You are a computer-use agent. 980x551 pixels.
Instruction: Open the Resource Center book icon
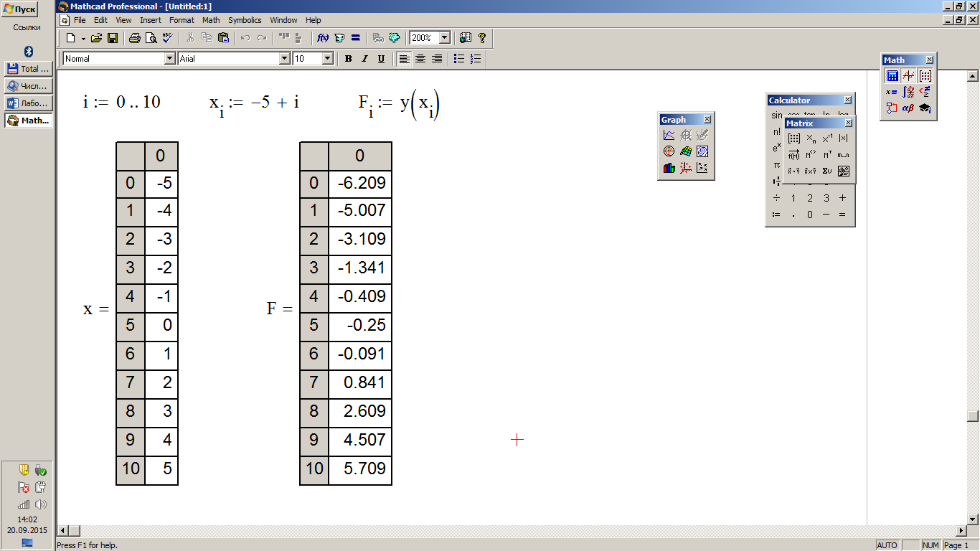coord(466,38)
